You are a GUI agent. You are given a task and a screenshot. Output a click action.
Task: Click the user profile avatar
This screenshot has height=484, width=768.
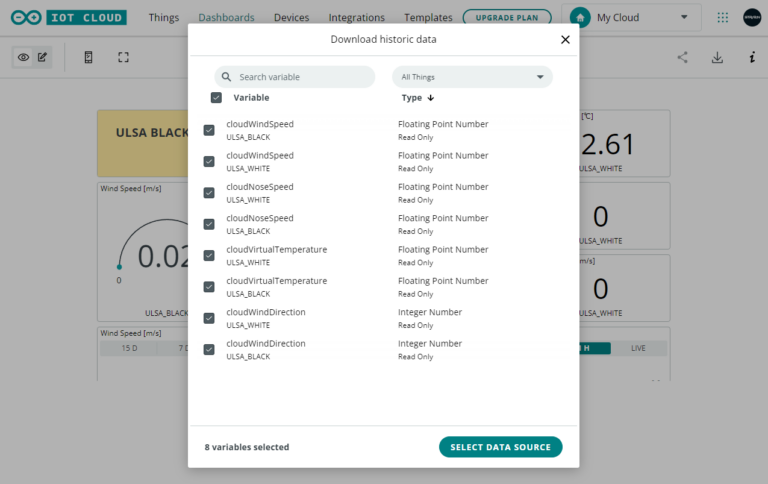(x=752, y=17)
